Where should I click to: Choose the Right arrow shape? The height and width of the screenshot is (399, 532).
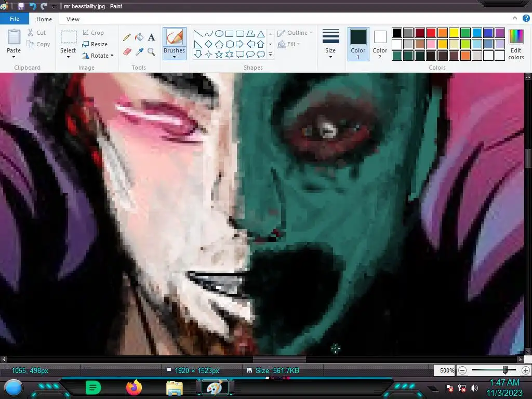coord(240,44)
